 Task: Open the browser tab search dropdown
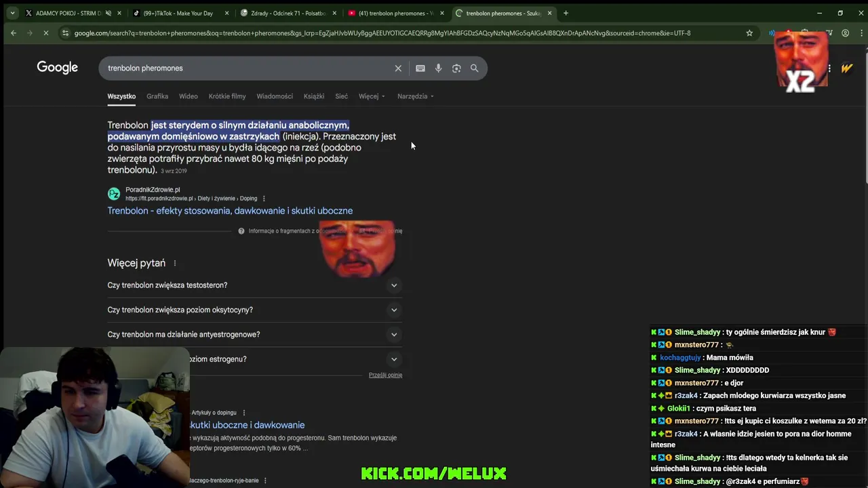12,13
